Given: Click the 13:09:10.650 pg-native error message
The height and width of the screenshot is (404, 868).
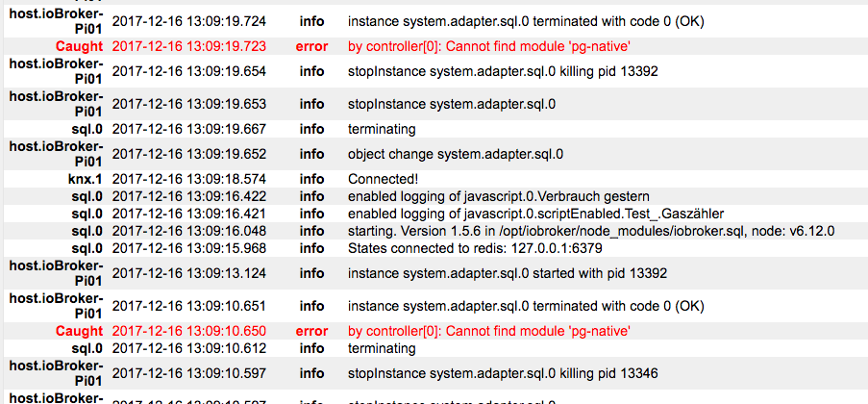Looking at the screenshot, I should (x=489, y=332).
